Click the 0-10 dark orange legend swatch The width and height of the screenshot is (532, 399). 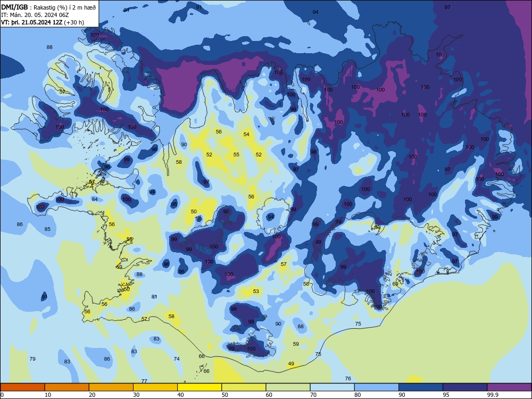22,387
